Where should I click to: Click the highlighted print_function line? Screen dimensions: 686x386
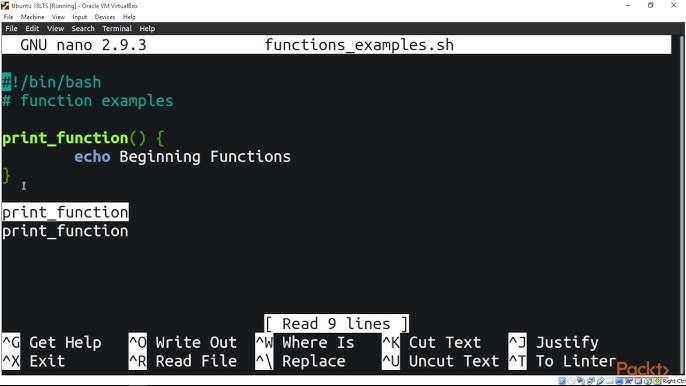[x=65, y=212]
